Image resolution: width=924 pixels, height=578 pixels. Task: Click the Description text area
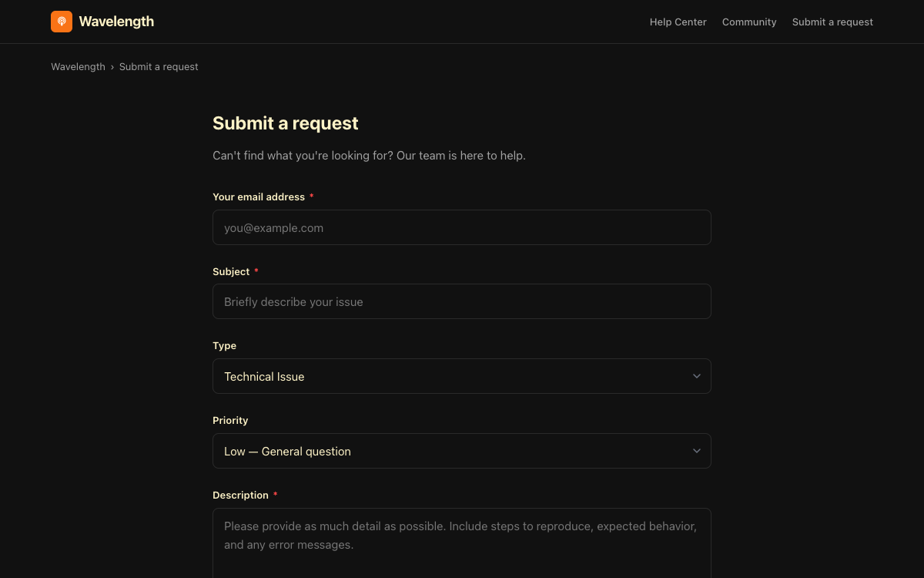coord(462,543)
